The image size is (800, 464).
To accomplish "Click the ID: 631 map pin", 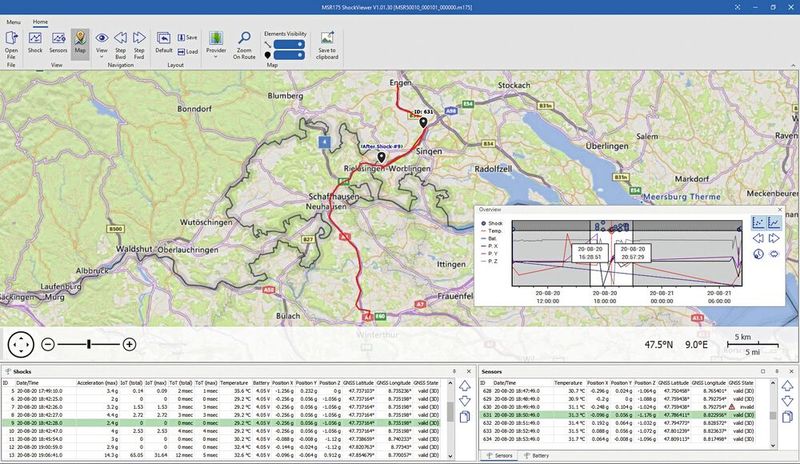I will (x=423, y=122).
